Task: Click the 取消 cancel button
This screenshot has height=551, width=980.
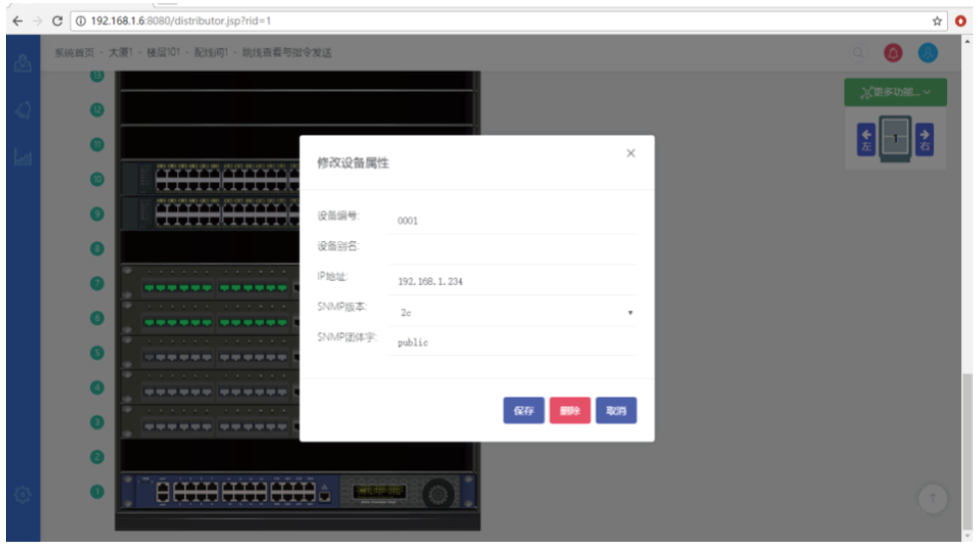Action: (615, 411)
